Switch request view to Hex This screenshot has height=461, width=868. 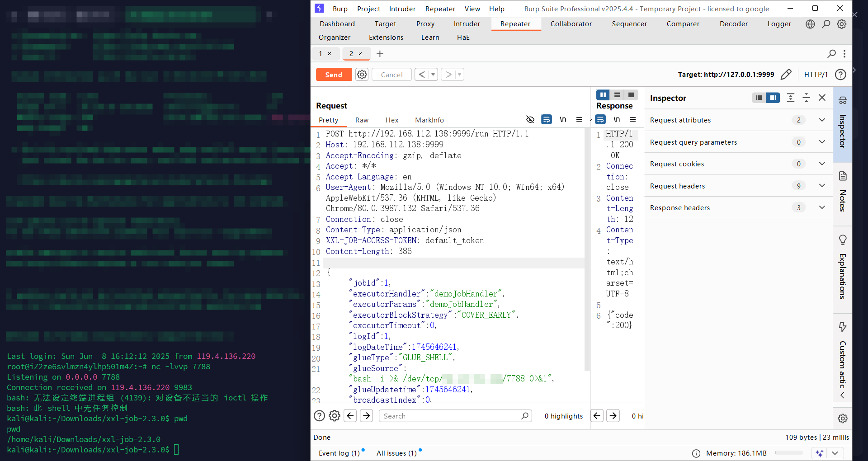[392, 120]
